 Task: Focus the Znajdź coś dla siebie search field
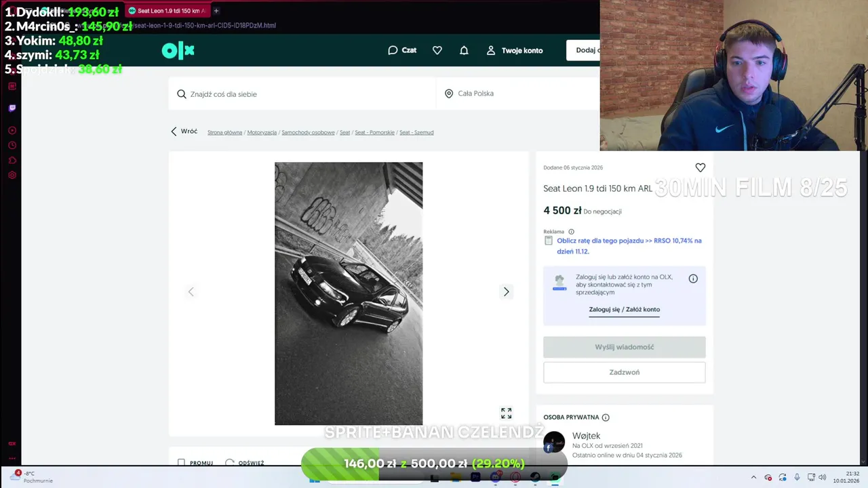pyautogui.click(x=302, y=94)
